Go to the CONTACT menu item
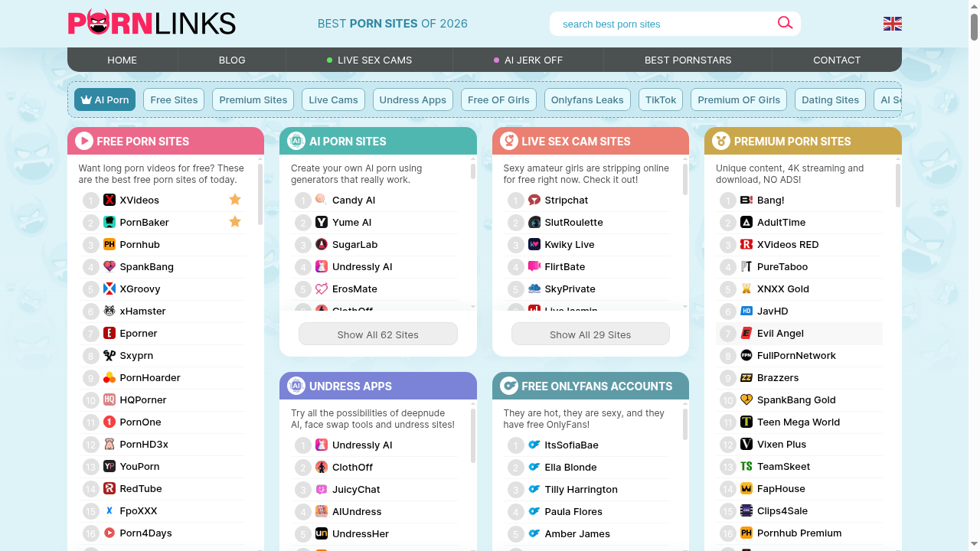980x551 pixels. 836,60
